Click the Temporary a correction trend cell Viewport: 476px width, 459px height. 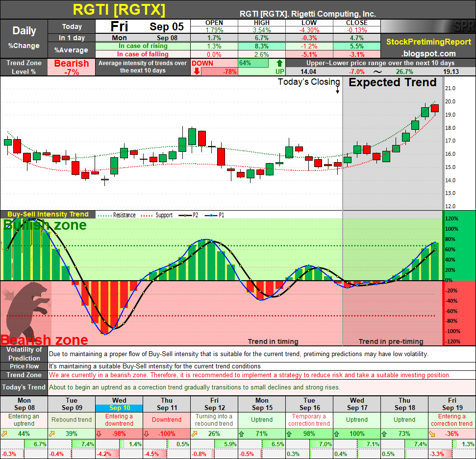[x=309, y=420]
